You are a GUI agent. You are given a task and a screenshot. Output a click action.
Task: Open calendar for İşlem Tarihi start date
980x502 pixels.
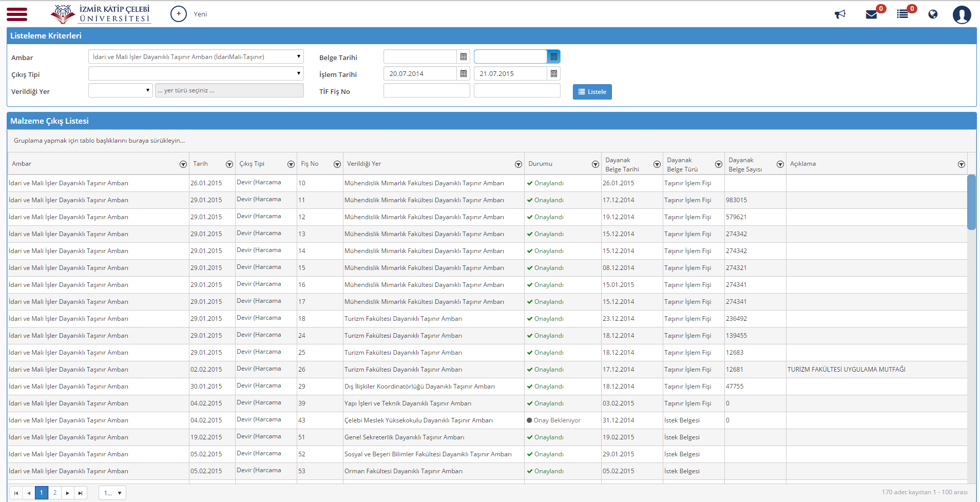(464, 74)
